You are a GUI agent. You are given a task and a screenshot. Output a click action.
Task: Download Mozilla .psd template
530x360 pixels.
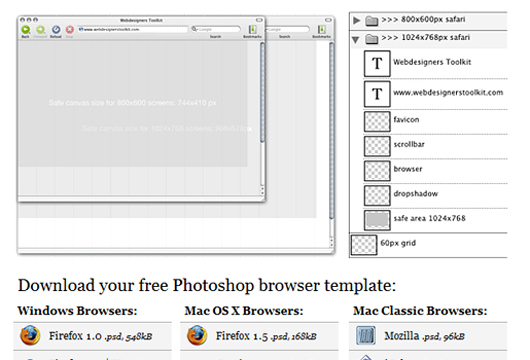point(425,336)
